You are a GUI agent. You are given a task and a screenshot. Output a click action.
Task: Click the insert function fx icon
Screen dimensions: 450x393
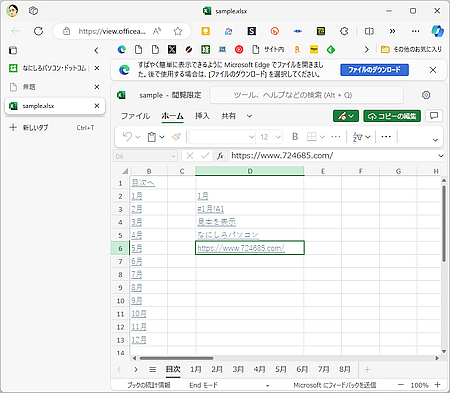(220, 156)
